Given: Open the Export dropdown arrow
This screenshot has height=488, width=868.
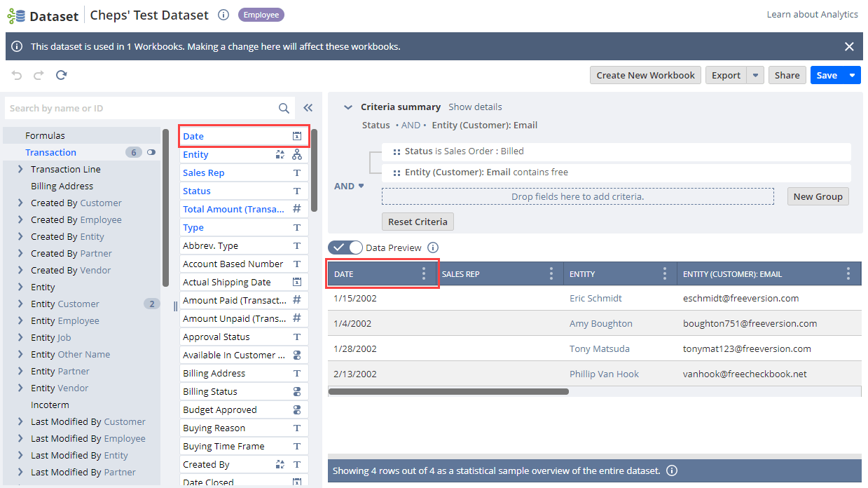Looking at the screenshot, I should (755, 75).
